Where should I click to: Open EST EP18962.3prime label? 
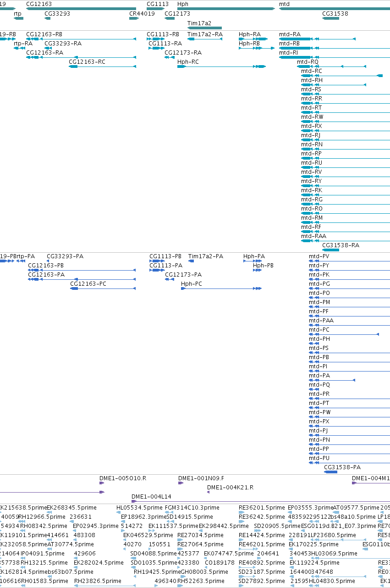(x=144, y=516)
